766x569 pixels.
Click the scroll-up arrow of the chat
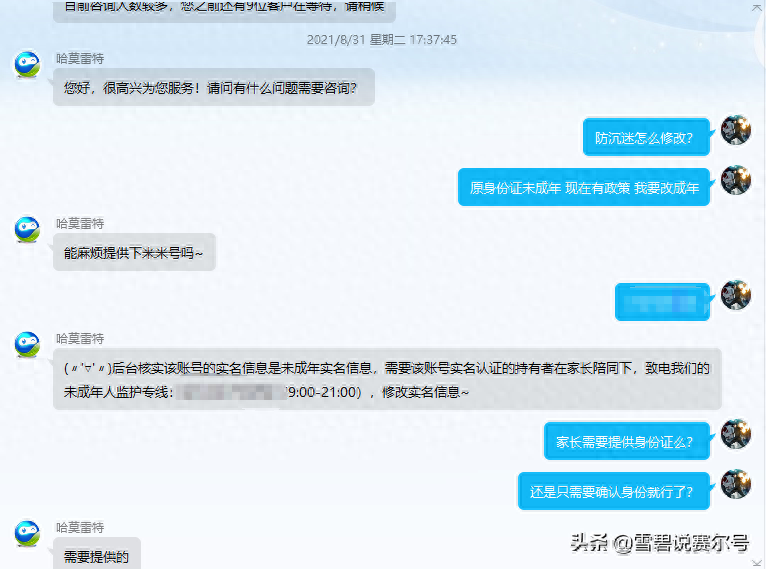tap(756, 7)
